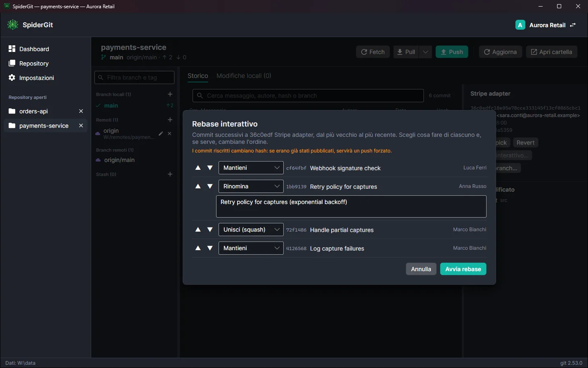Move Log capture failures commit down
Screen dimensions: 588x368
pyautogui.click(x=210, y=248)
